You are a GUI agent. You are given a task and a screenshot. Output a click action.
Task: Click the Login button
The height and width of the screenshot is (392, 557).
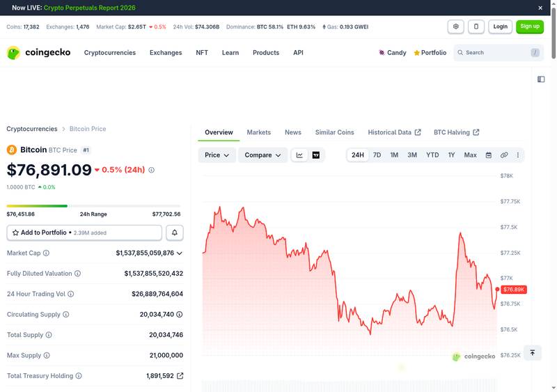pos(500,26)
